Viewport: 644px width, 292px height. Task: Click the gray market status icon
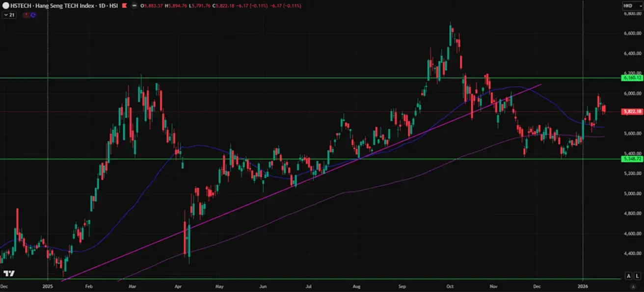tap(134, 6)
